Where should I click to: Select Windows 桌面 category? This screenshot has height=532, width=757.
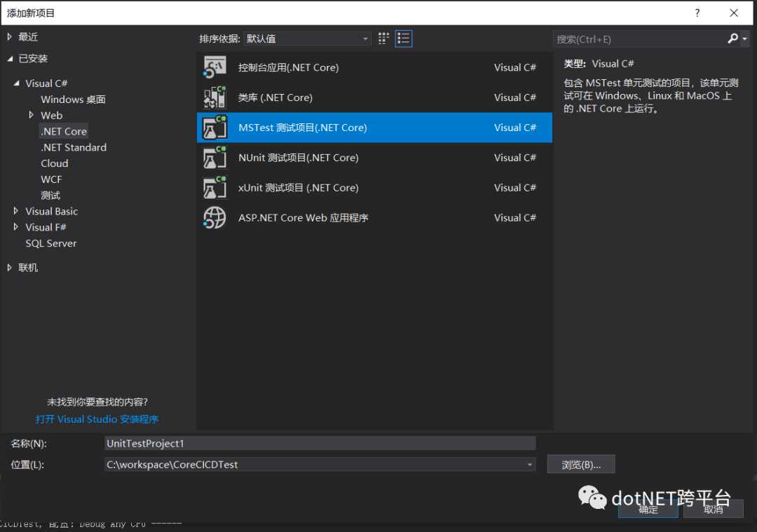[x=73, y=100]
